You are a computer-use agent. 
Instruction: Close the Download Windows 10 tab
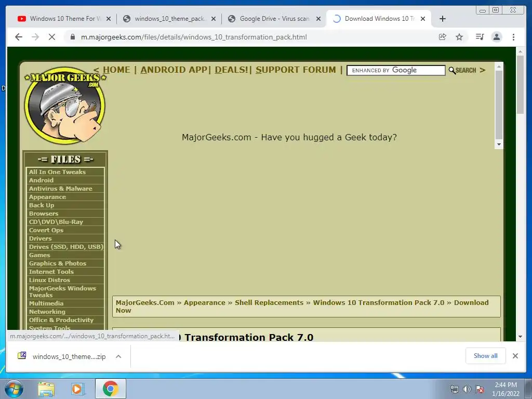(x=423, y=19)
